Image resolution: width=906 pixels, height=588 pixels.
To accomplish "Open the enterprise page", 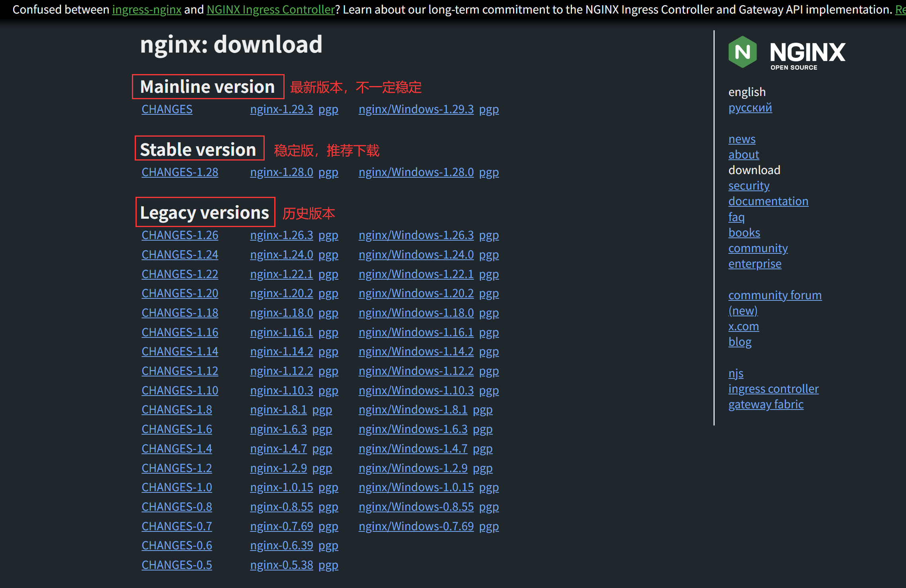I will pos(755,264).
